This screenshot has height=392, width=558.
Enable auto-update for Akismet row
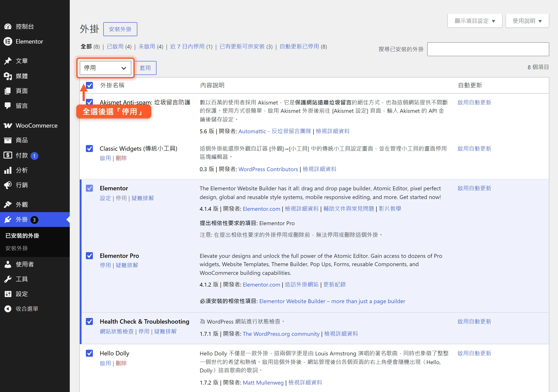[474, 103]
